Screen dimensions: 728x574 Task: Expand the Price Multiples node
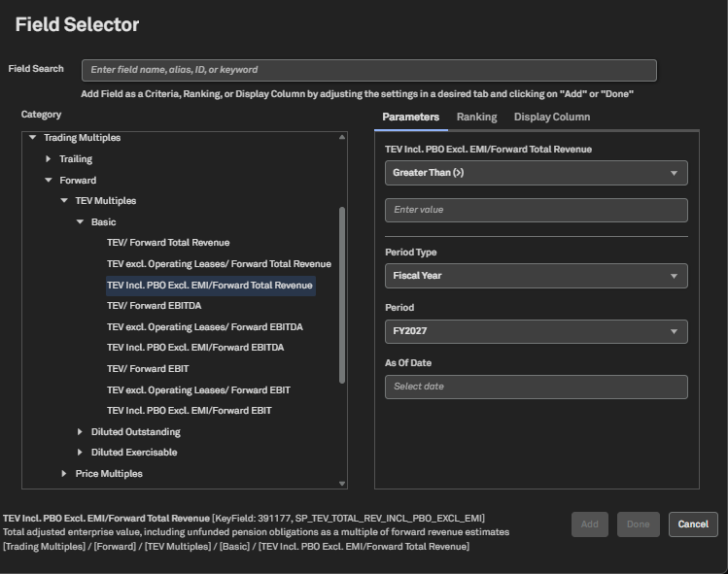pos(64,474)
